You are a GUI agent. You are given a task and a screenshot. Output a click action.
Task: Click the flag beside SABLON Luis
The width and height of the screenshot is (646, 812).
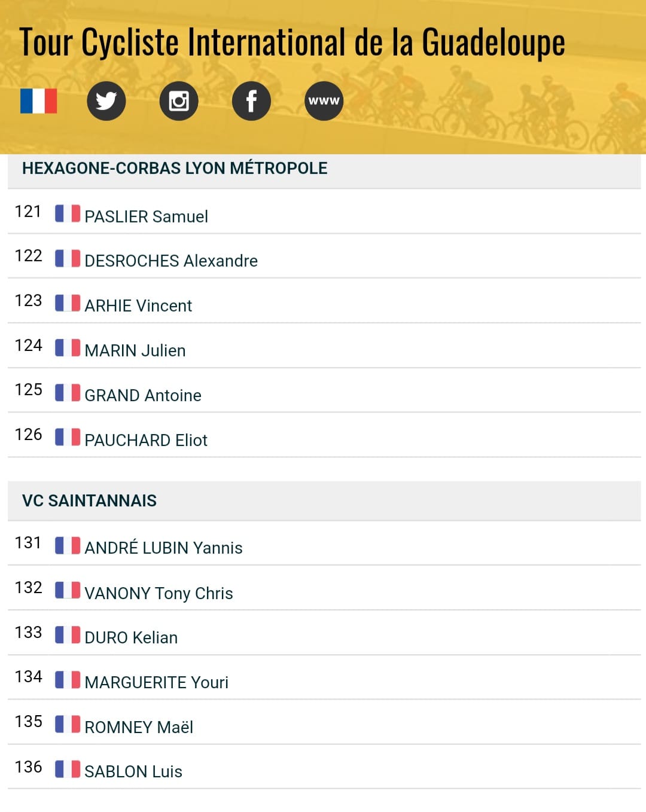tap(68, 769)
